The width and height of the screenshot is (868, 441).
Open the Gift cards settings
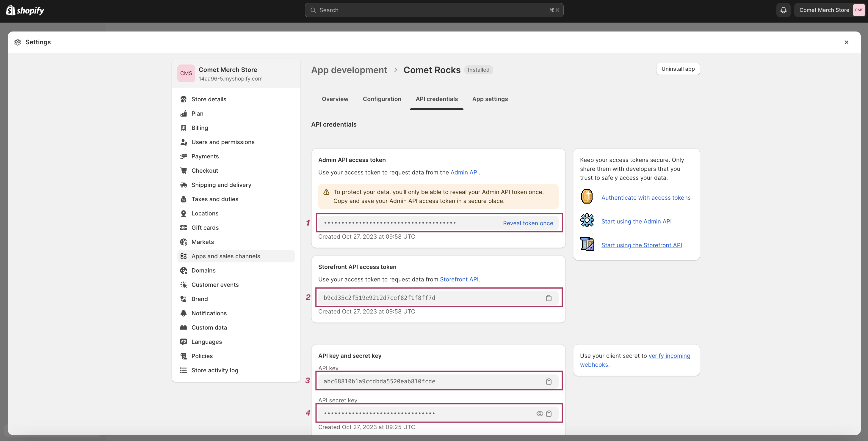click(x=205, y=228)
